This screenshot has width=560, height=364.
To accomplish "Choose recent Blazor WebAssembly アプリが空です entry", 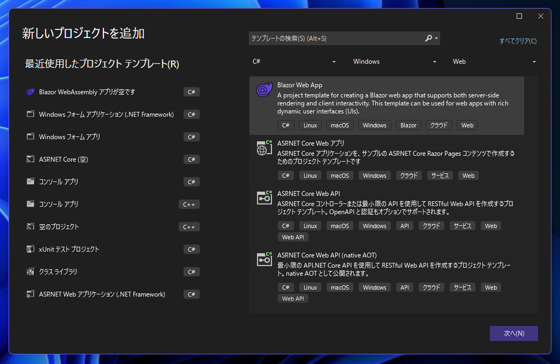I will tap(112, 92).
